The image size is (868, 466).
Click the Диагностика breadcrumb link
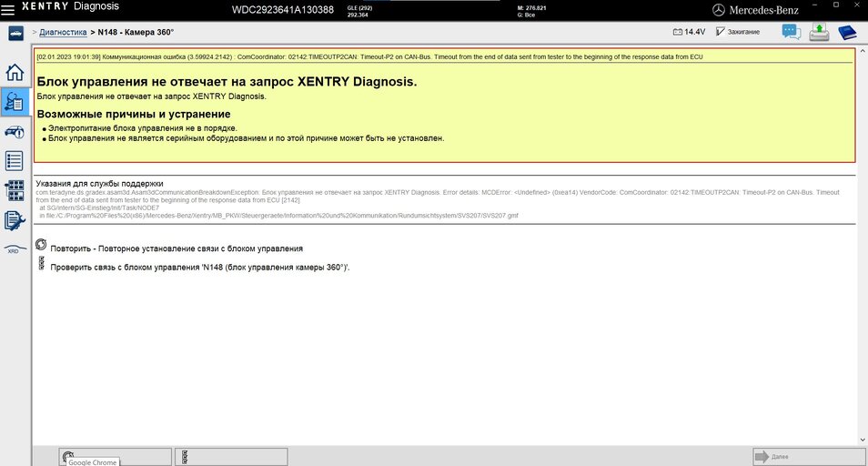[63, 32]
